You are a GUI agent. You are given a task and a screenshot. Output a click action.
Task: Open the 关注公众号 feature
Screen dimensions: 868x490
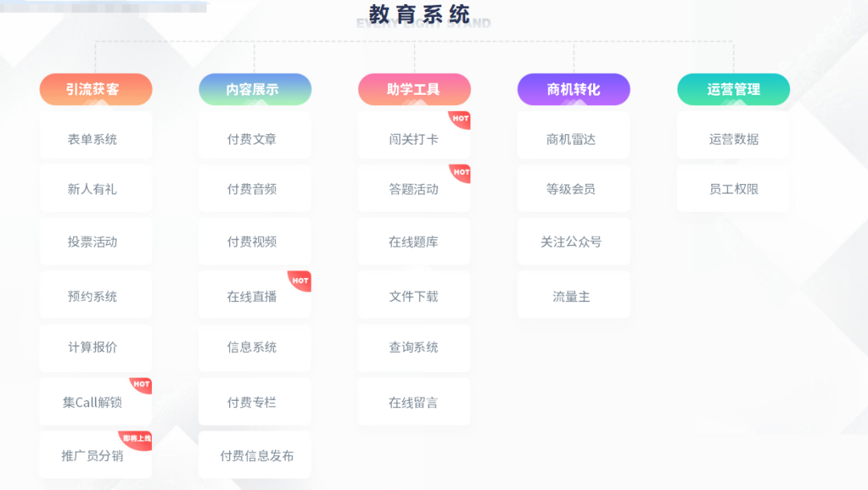pyautogui.click(x=573, y=242)
